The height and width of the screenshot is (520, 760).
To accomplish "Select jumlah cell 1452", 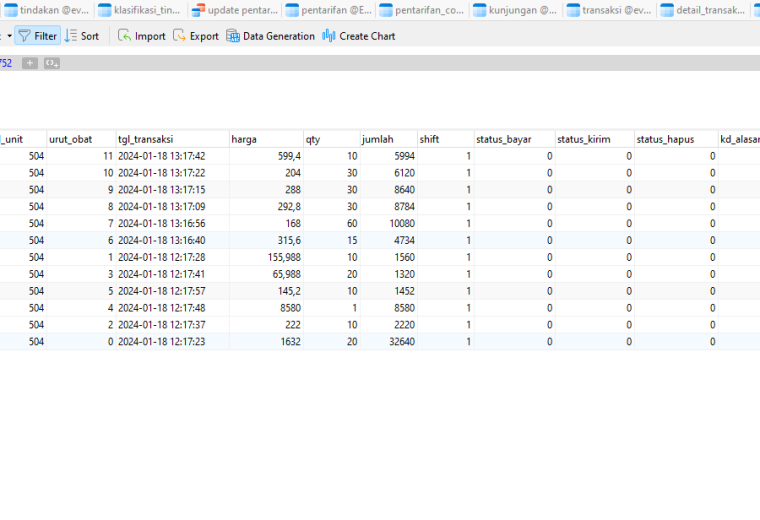I will tap(388, 291).
